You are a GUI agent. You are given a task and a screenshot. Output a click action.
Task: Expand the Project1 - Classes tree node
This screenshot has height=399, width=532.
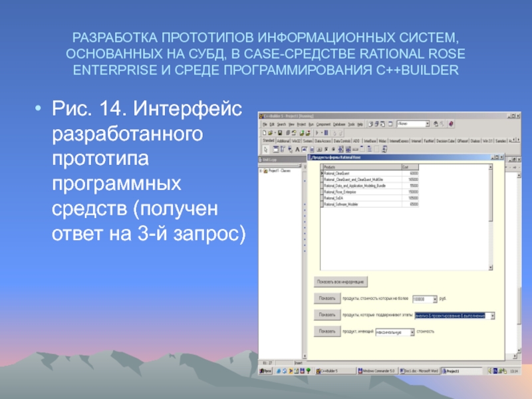tap(261, 171)
